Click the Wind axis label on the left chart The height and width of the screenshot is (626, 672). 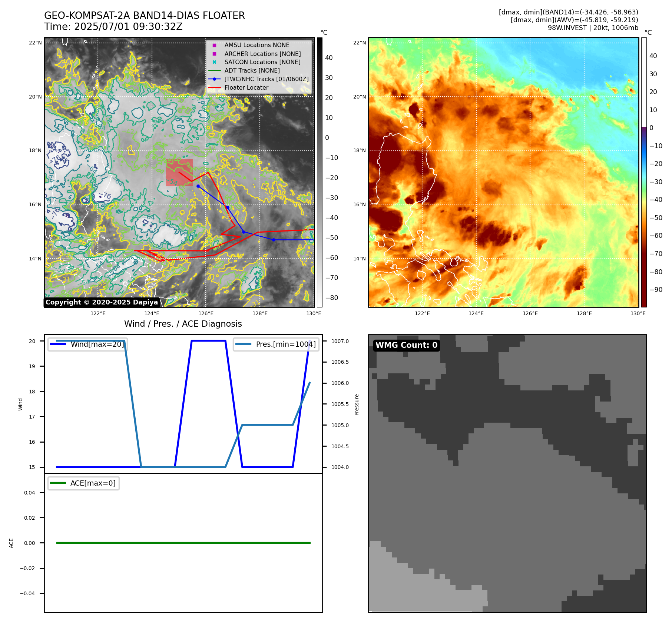click(x=21, y=404)
